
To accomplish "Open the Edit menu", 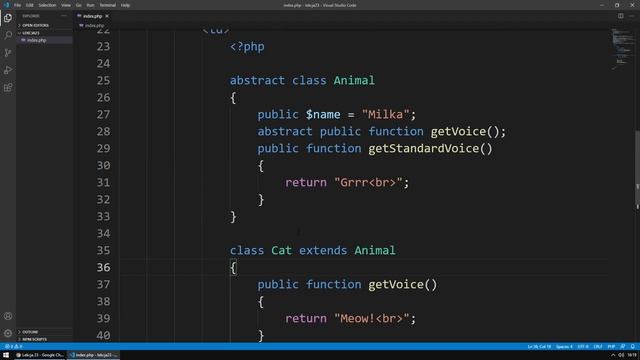I will [x=30, y=5].
